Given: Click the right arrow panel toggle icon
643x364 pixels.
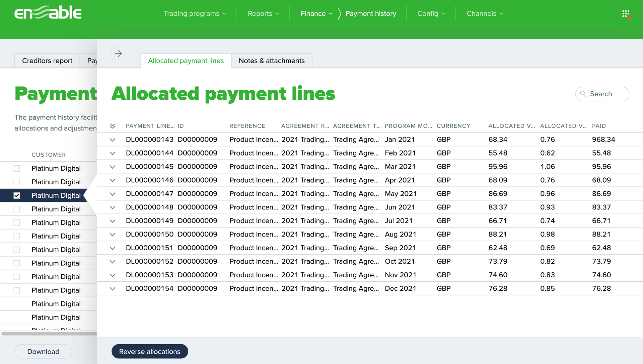Looking at the screenshot, I should click(x=118, y=53).
